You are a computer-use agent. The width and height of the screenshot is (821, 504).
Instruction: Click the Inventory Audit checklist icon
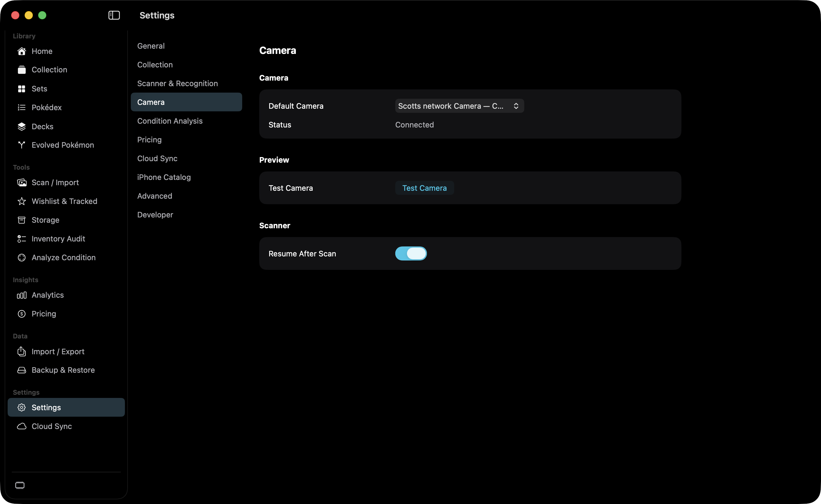[22, 239]
